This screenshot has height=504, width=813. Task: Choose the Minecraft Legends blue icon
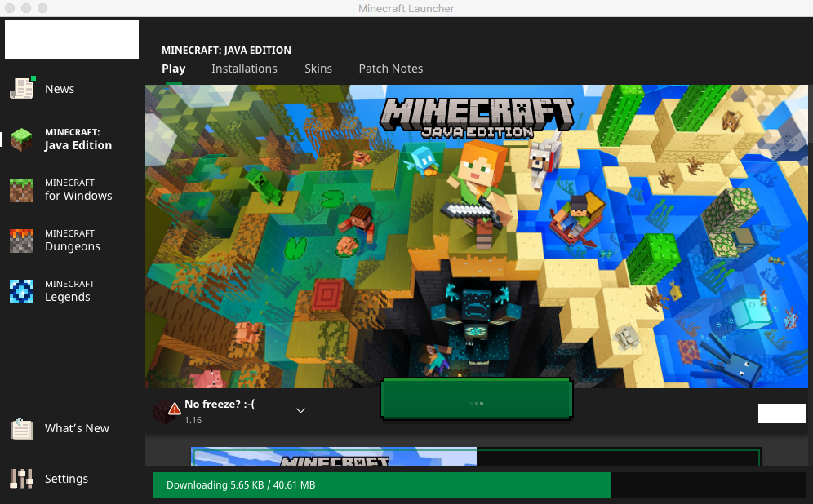(22, 291)
